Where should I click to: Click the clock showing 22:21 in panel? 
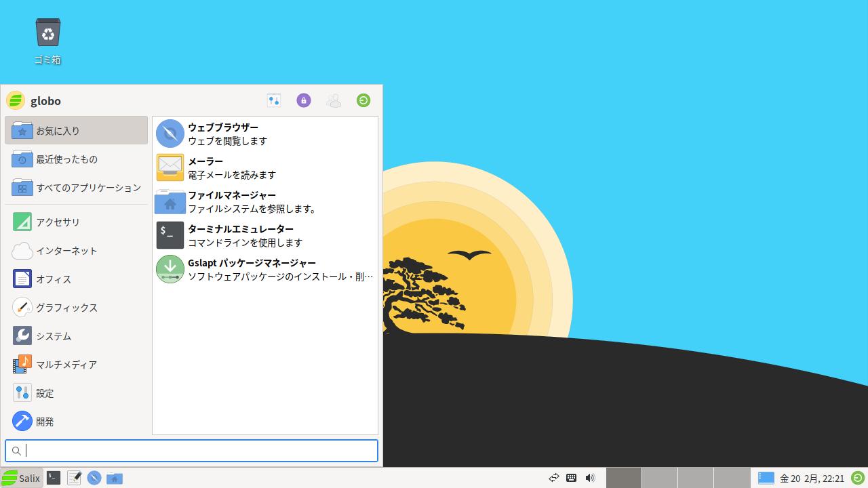[812, 479]
